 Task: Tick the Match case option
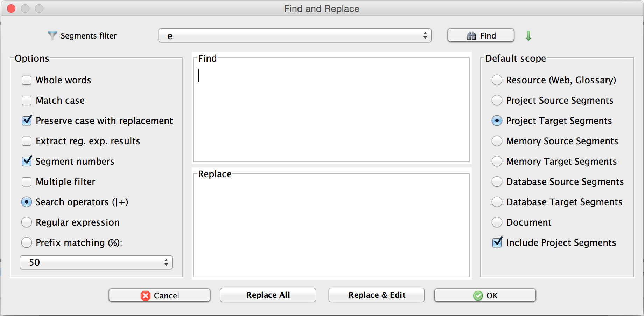point(27,101)
